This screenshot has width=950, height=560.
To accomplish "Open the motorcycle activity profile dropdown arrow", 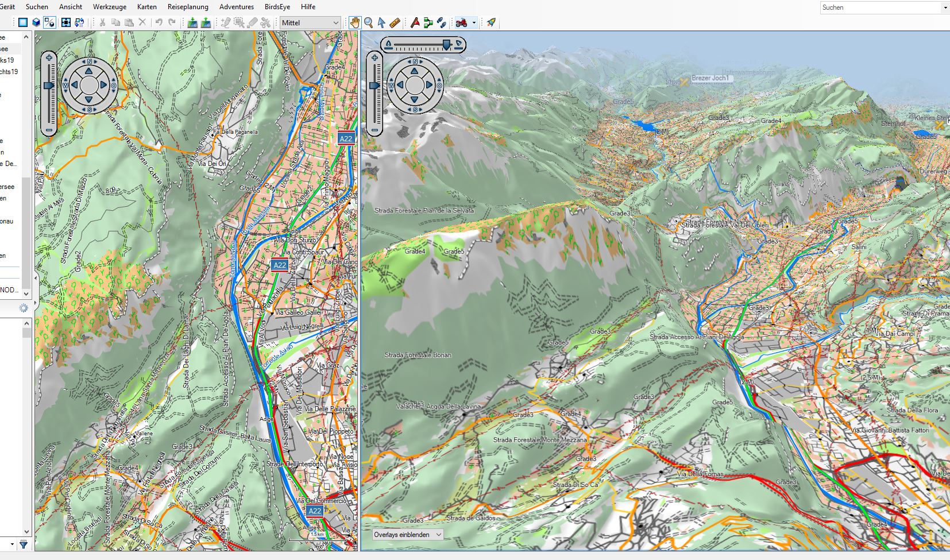I will coord(474,23).
